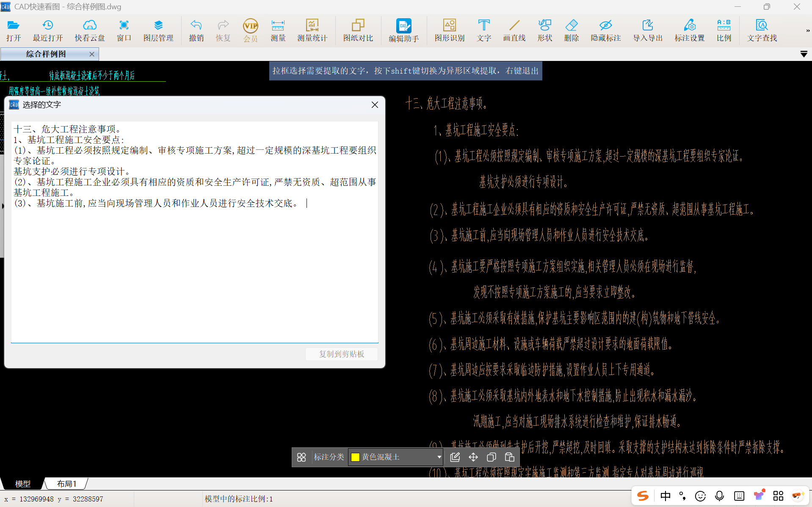The image size is (812, 507).
Task: Switch to the 布局1 layout tab
Action: (66, 483)
